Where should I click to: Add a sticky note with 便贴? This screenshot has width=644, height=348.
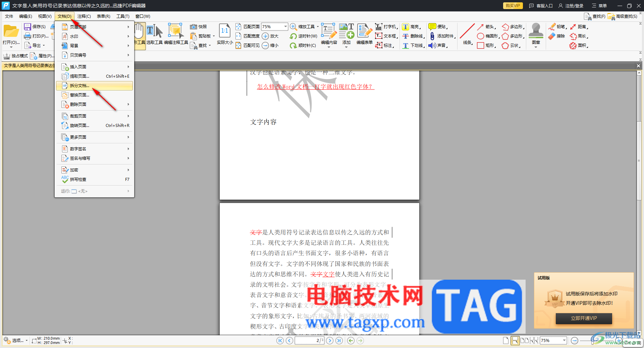[x=438, y=27]
